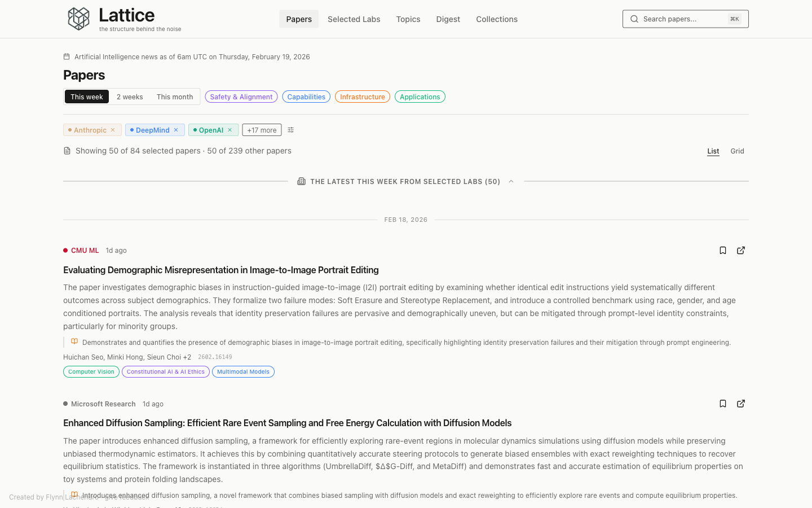Open the CMU ML paper in external link
Image resolution: width=812 pixels, height=508 pixels.
741,251
